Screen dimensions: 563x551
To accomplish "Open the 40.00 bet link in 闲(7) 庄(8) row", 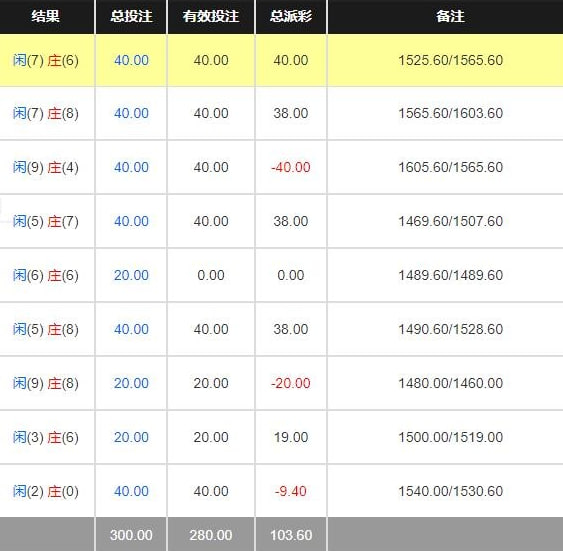I will [131, 113].
